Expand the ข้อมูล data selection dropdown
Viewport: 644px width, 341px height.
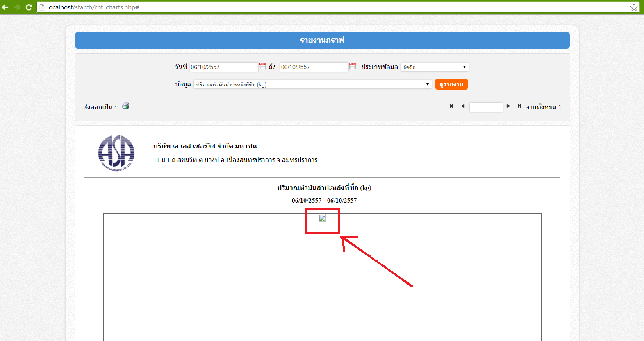313,84
